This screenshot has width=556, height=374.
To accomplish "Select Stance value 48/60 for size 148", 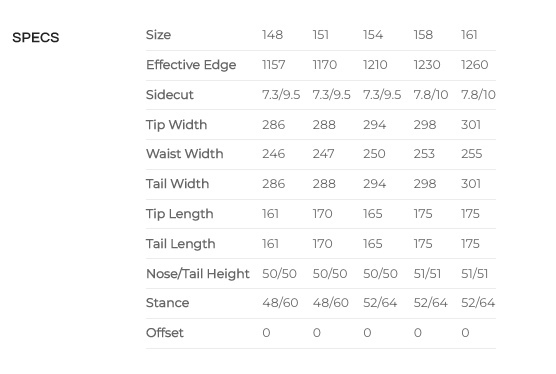I will tap(280, 303).
